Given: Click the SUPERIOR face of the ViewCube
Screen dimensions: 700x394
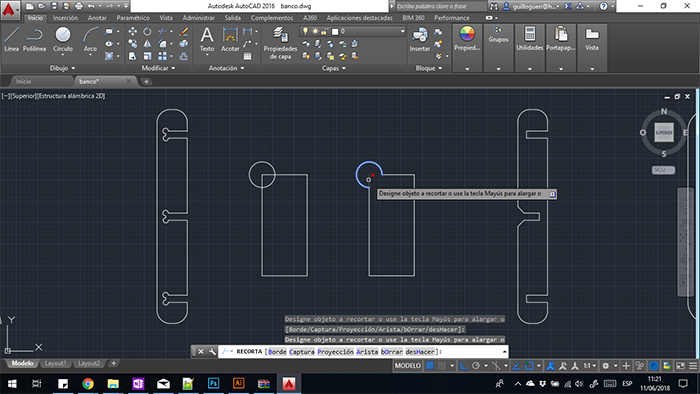Looking at the screenshot, I should click(x=663, y=133).
